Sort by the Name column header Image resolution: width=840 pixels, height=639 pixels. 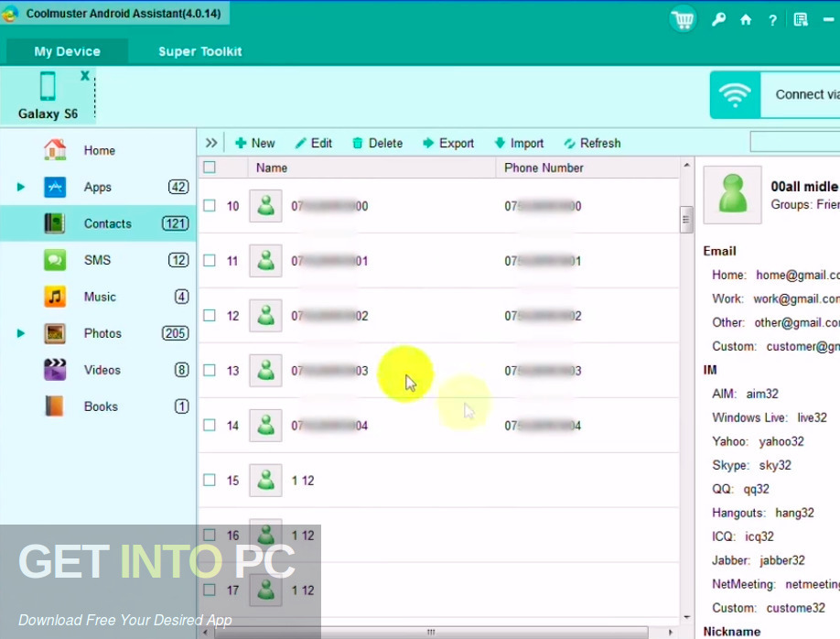tap(372, 168)
